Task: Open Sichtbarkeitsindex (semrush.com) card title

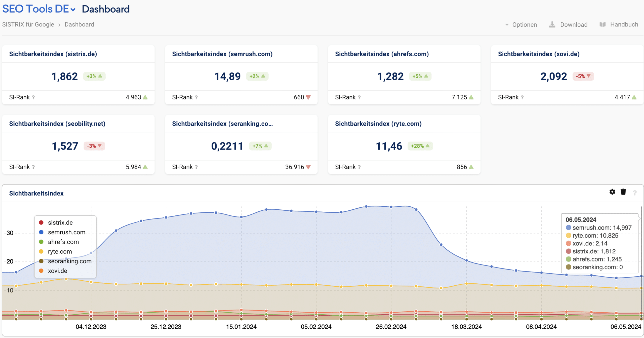Action: [x=222, y=54]
